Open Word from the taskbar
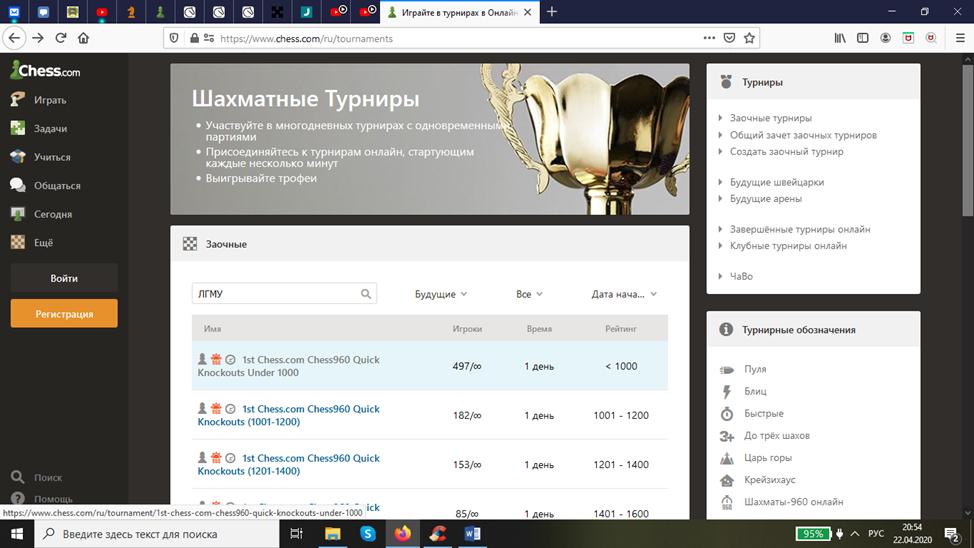Screen dimensions: 974x548 coord(472,534)
